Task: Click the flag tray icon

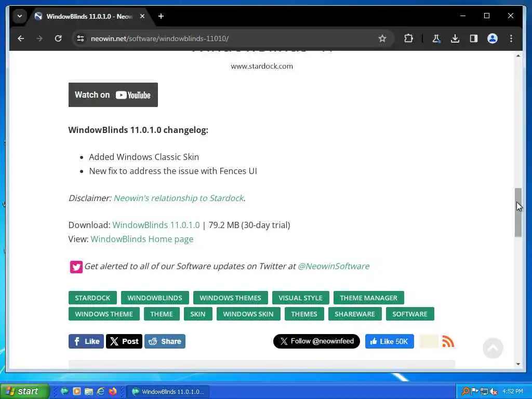Action: (x=475, y=392)
